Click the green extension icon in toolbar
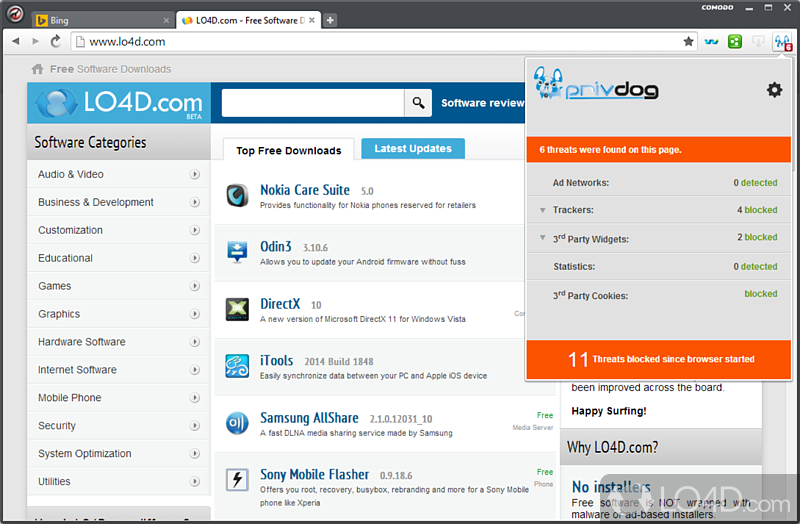The image size is (800, 524). coord(735,42)
